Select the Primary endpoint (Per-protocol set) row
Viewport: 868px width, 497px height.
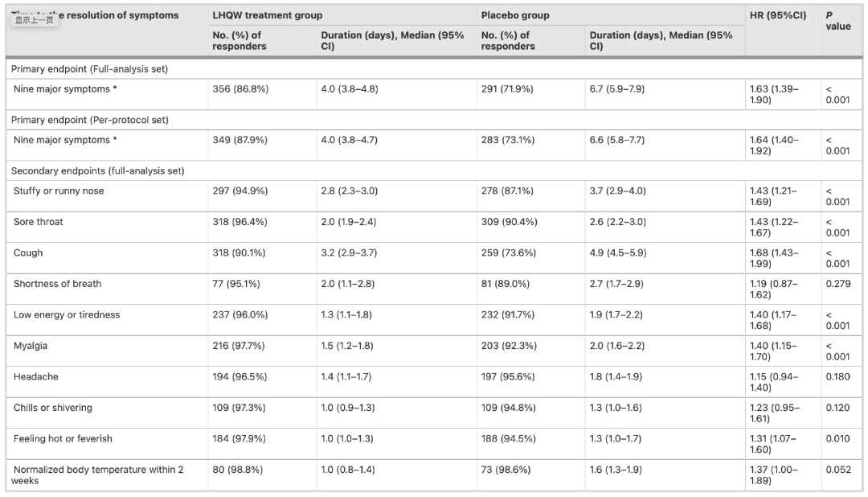pos(434,120)
